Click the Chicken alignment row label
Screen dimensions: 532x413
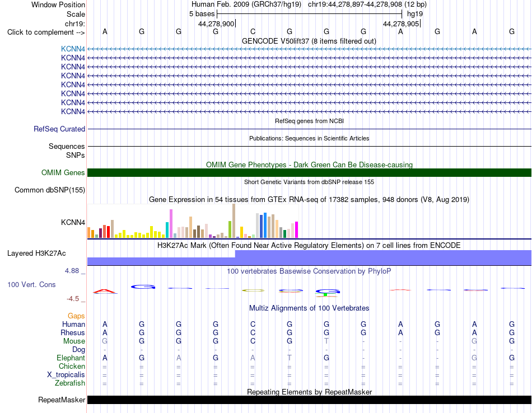coord(72,366)
